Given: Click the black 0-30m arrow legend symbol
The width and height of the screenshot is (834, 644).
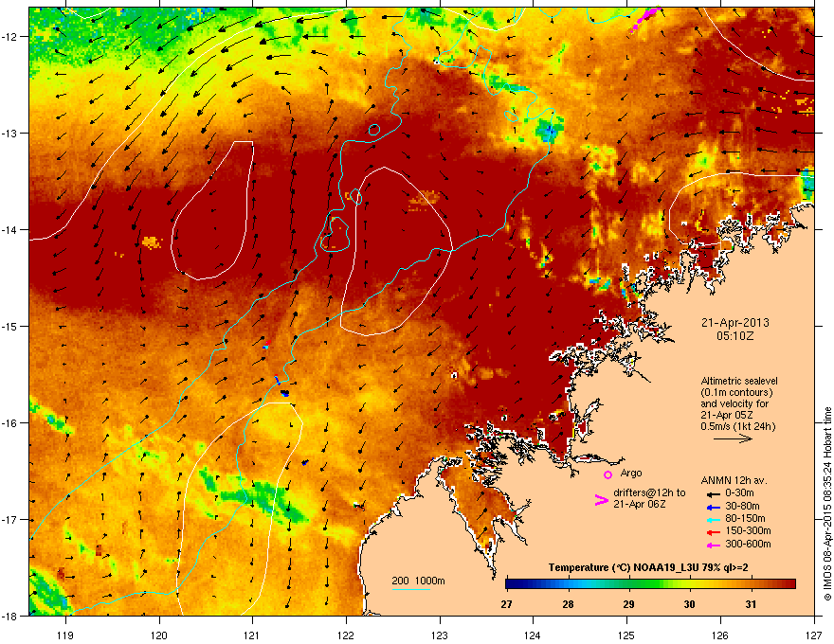Looking at the screenshot, I should pos(713,494).
